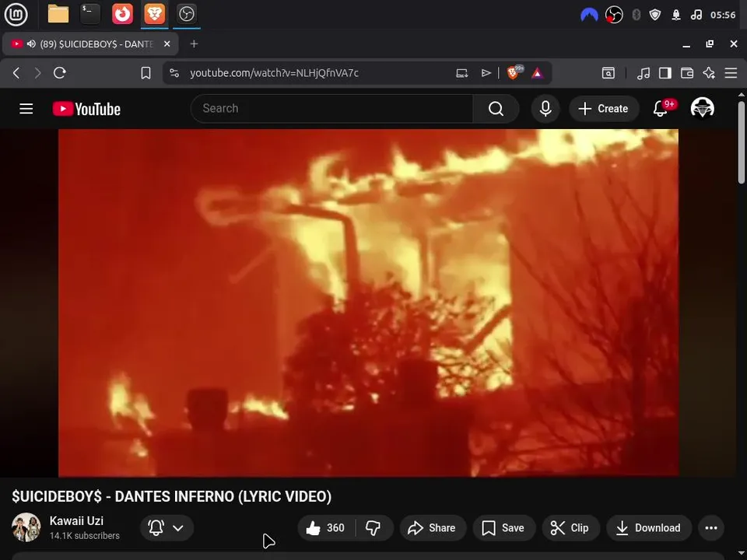Viewport: 747px width, 560px height.
Task: Click the red-orange browser launcher icon
Action: click(x=122, y=14)
